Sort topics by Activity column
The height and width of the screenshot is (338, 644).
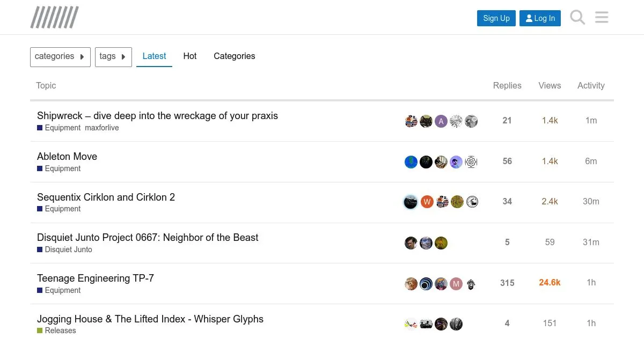pyautogui.click(x=591, y=86)
